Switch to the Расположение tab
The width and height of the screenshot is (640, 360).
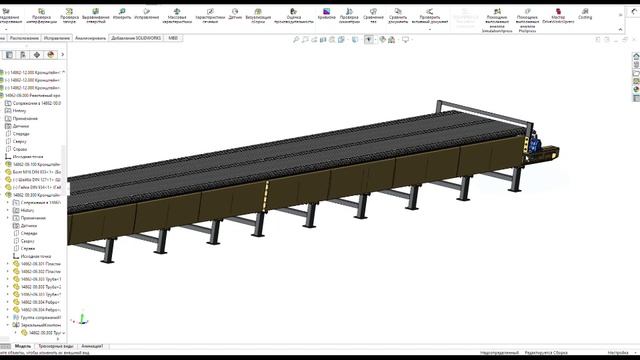pyautogui.click(x=24, y=38)
